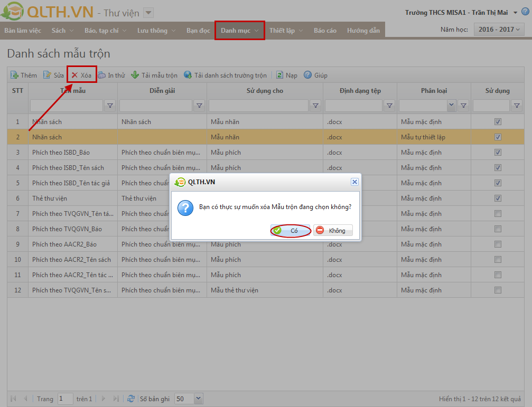
Task: Click the Diễn giải filter text field
Action: pyautogui.click(x=156, y=106)
